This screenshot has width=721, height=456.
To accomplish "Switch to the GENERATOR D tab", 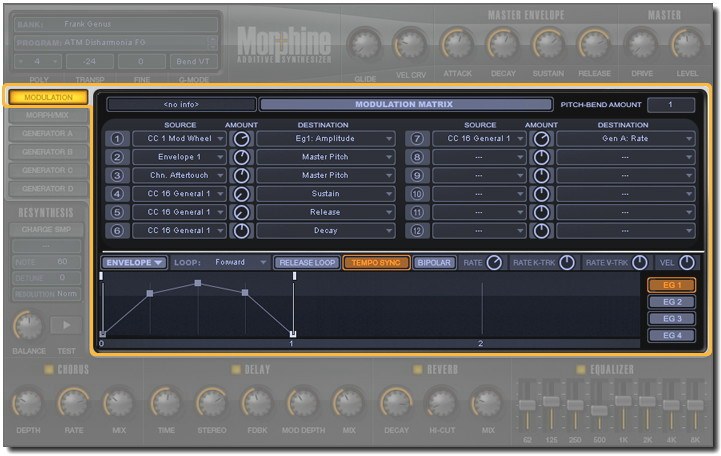I will pyautogui.click(x=47, y=189).
